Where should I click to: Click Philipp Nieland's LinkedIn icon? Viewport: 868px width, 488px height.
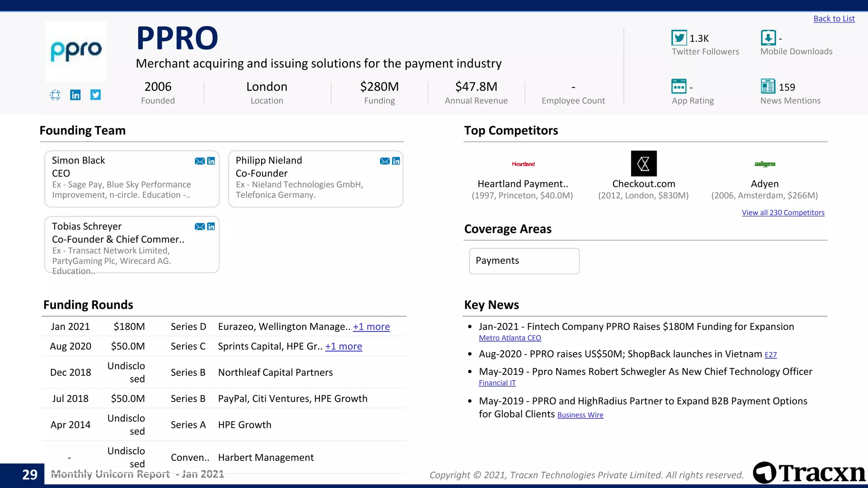[x=396, y=161]
